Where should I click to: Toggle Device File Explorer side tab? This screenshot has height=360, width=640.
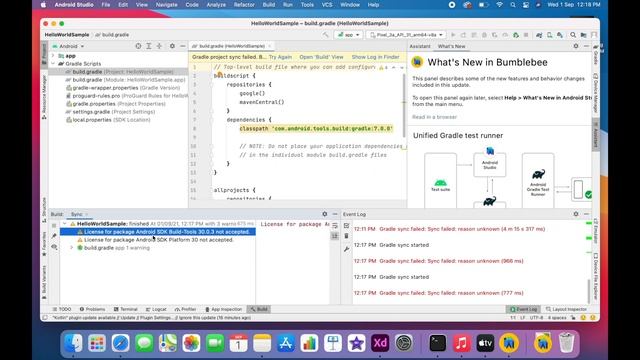pos(596,276)
